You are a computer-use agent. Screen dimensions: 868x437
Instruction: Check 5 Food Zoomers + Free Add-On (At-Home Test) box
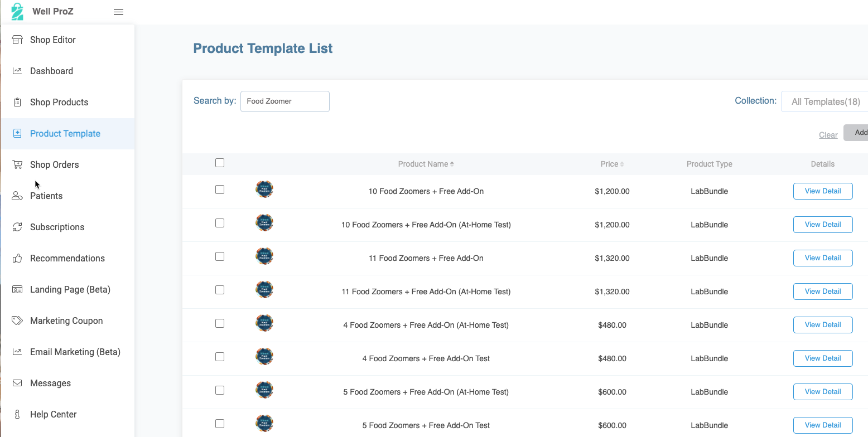(220, 390)
